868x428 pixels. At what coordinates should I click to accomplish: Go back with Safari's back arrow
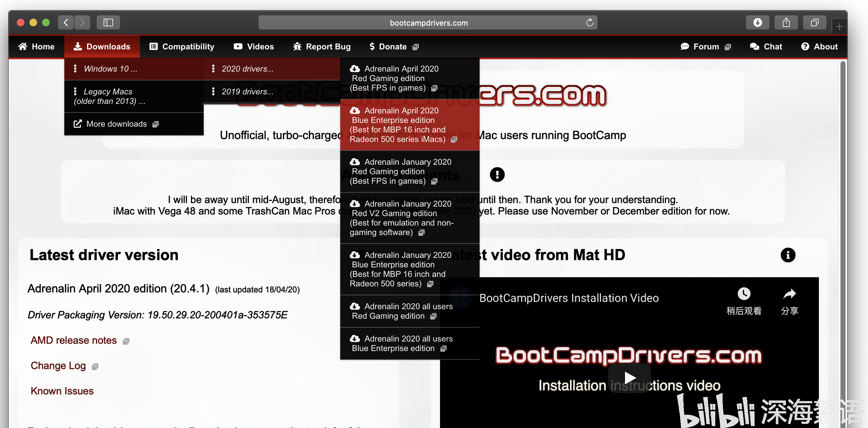[66, 22]
